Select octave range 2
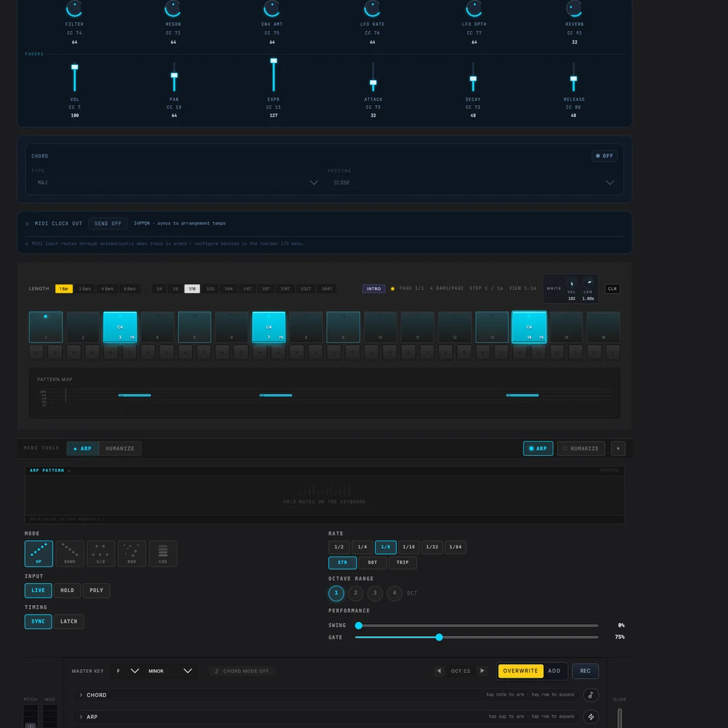The image size is (728, 728). pos(355,593)
